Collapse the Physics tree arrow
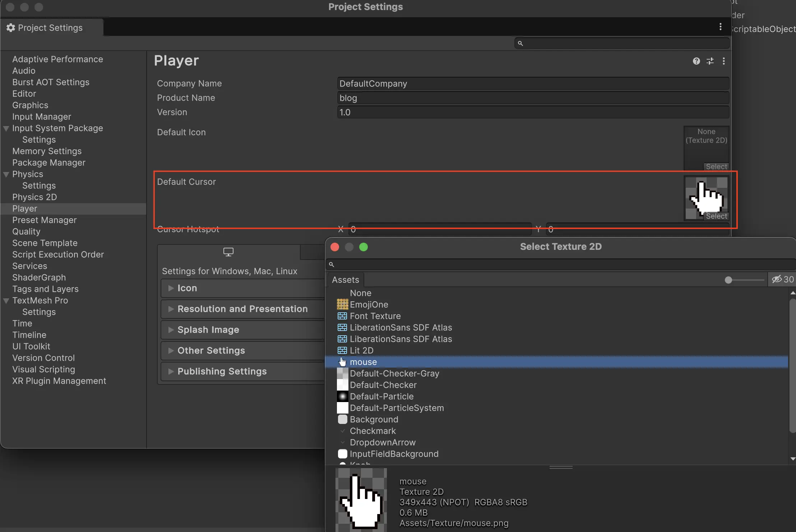Viewport: 796px width, 532px height. (x=6, y=174)
